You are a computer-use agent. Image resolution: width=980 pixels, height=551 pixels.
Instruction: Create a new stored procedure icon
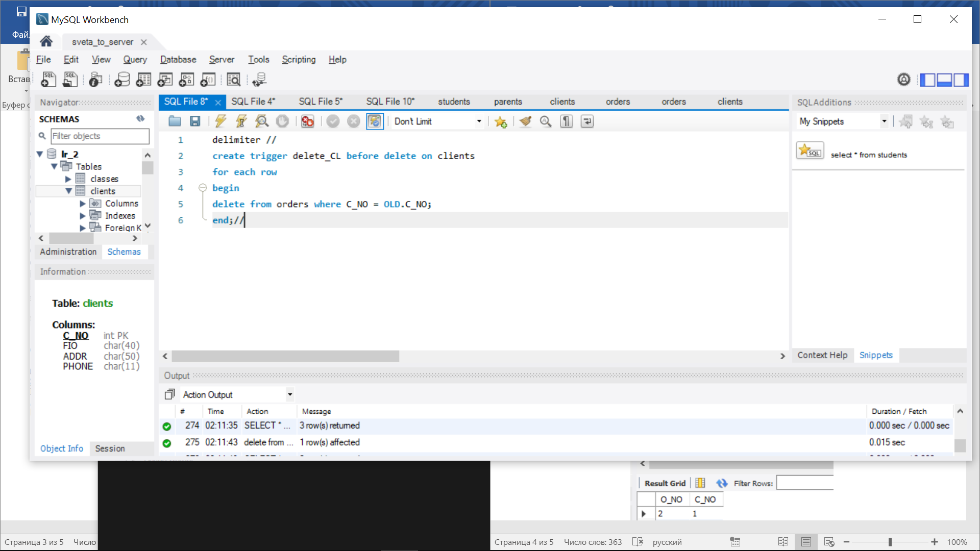coord(186,80)
